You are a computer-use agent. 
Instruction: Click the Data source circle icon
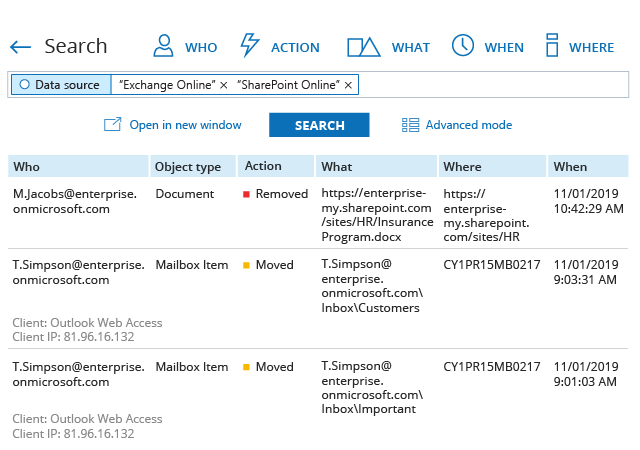(x=24, y=85)
